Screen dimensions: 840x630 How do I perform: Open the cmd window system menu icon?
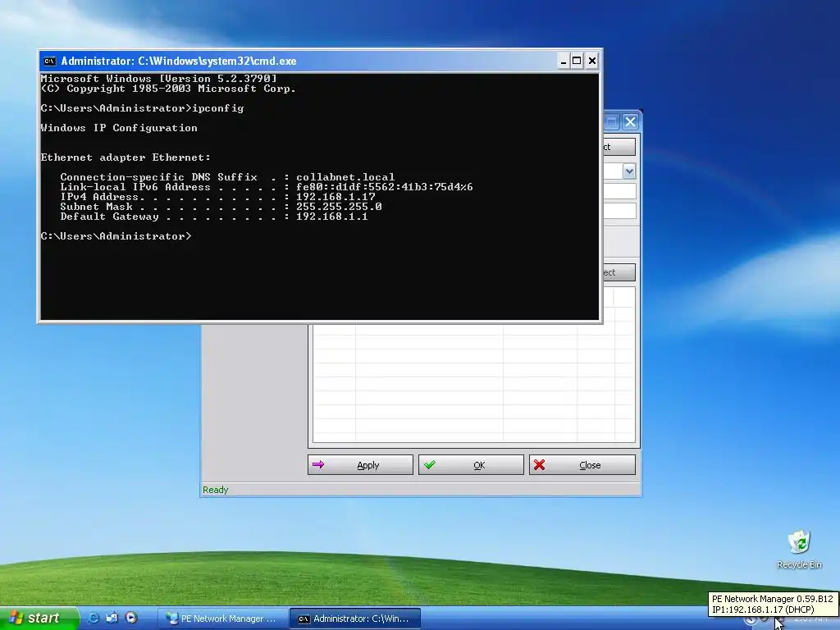point(49,61)
